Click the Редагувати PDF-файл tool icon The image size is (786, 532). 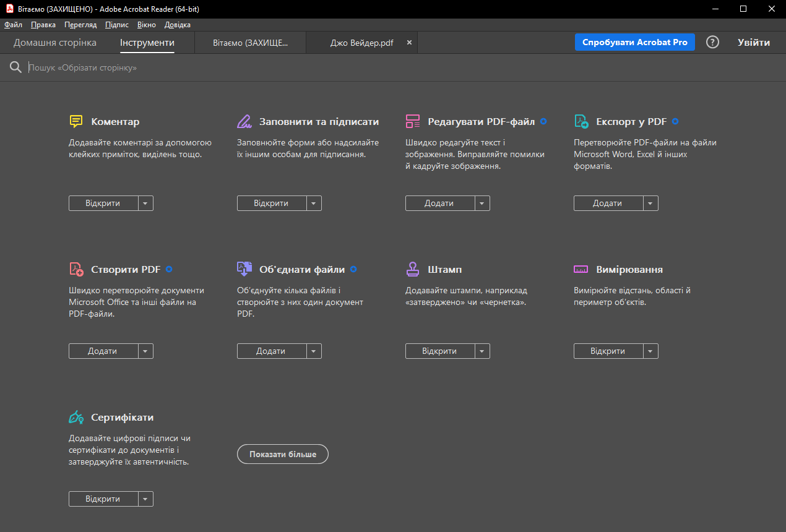[412, 121]
